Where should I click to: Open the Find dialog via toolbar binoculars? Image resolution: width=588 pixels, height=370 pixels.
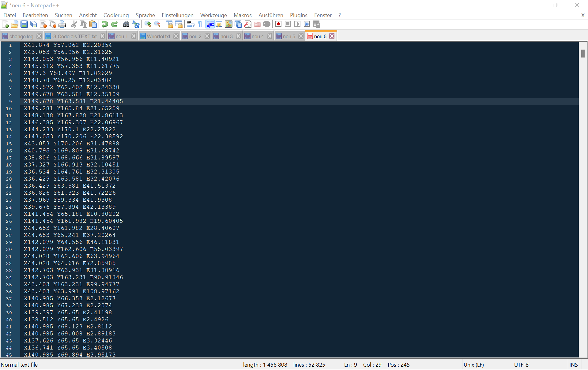pos(126,24)
